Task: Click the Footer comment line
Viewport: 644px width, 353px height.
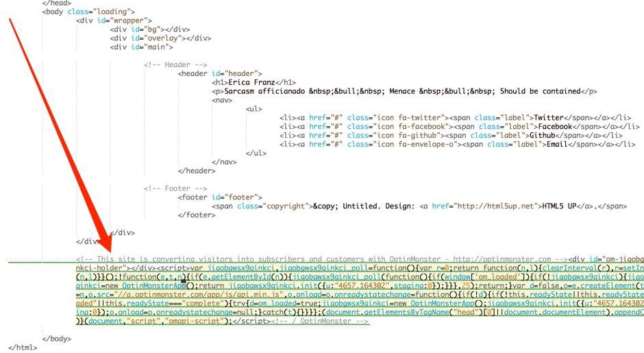Action: [175, 188]
